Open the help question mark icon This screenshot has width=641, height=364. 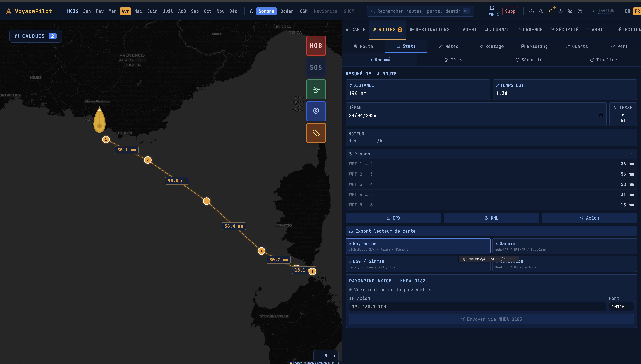tap(580, 11)
